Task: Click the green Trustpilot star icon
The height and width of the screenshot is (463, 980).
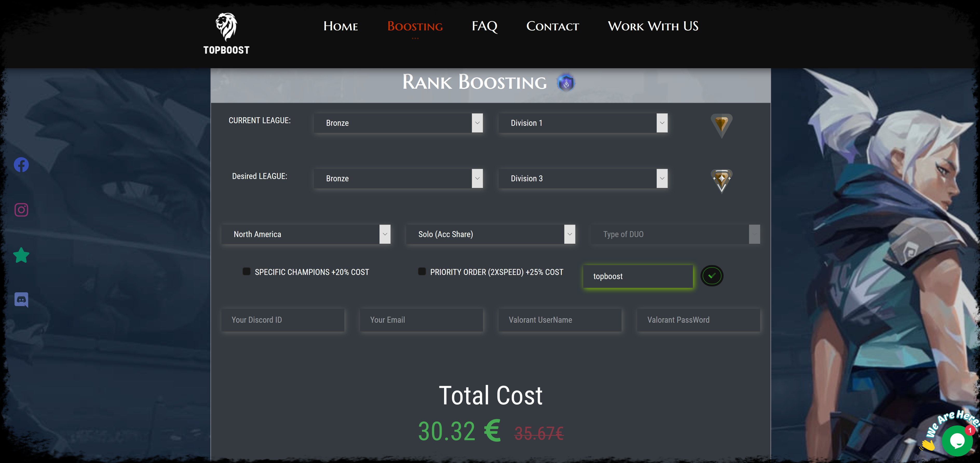Action: [21, 255]
